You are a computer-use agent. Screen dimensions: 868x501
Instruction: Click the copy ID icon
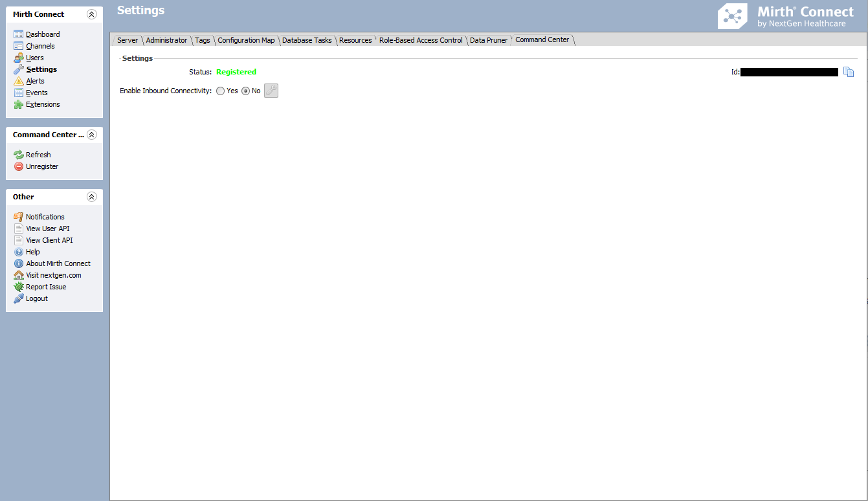[848, 72]
